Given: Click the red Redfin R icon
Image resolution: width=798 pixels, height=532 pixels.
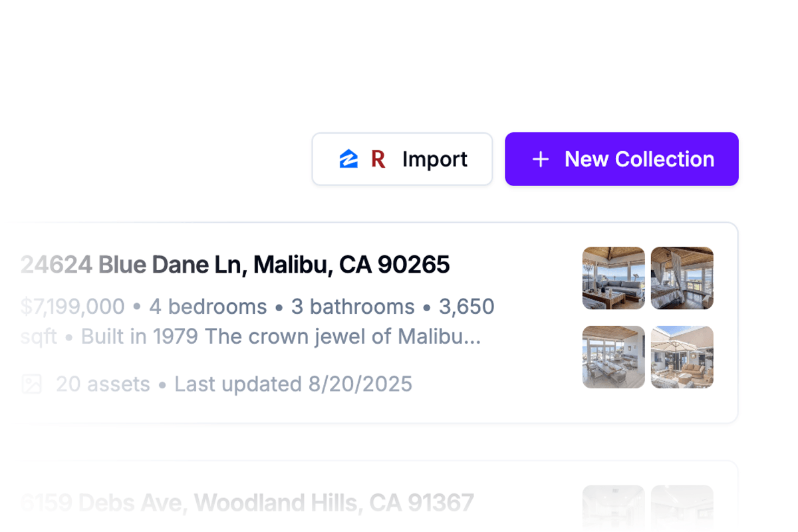Looking at the screenshot, I should pyautogui.click(x=378, y=160).
